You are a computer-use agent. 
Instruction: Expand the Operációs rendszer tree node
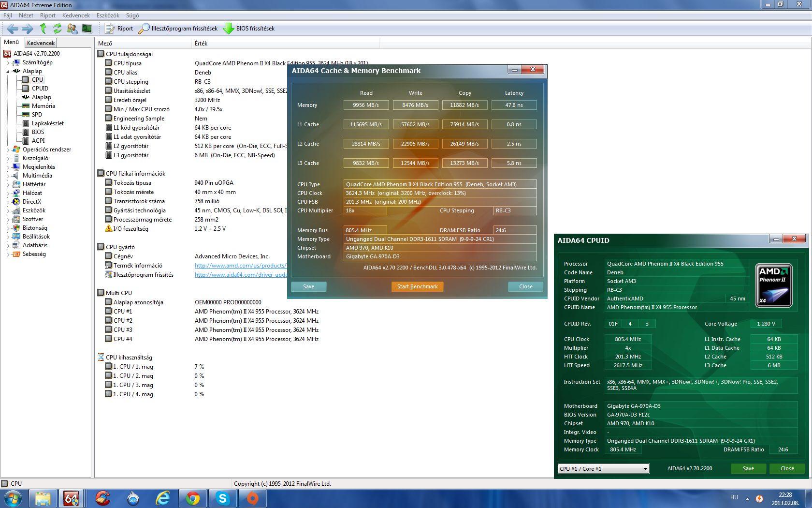coord(8,150)
